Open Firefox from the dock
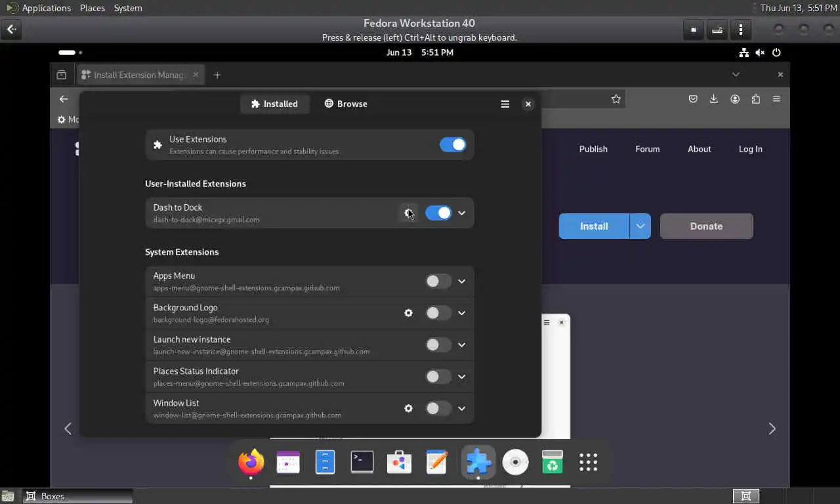Image resolution: width=840 pixels, height=504 pixels. coord(251,462)
